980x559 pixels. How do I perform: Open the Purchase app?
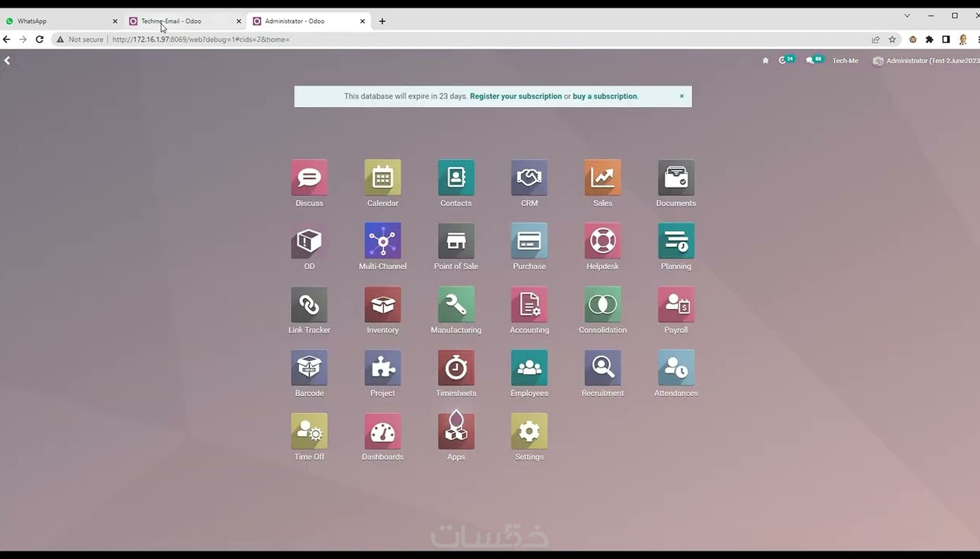coord(529,241)
